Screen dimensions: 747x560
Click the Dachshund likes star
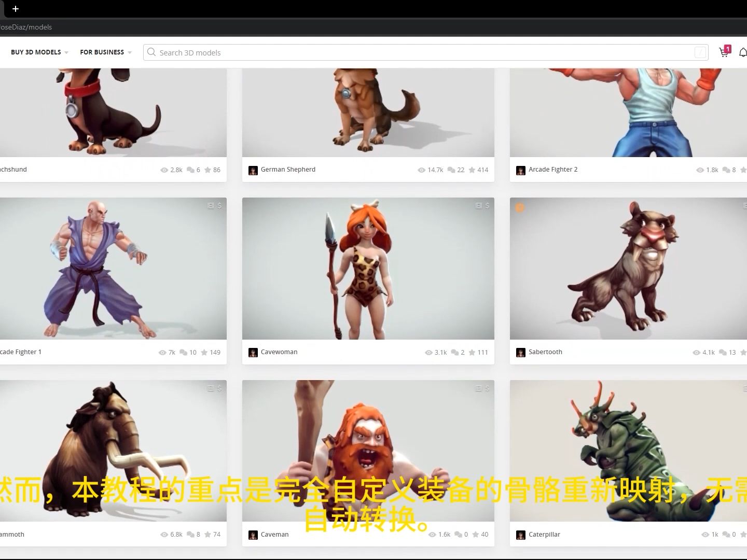pyautogui.click(x=208, y=170)
